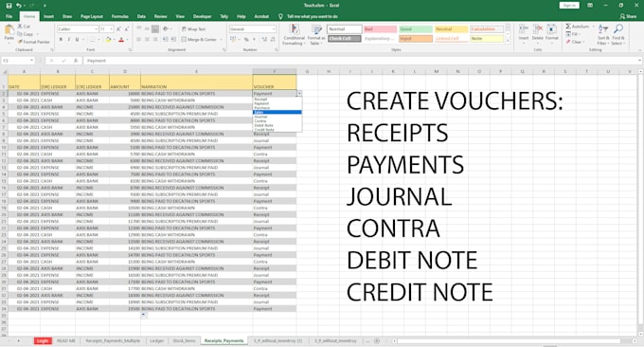Switch to the Developer tab
This screenshot has width=644, height=347.
point(202,16)
